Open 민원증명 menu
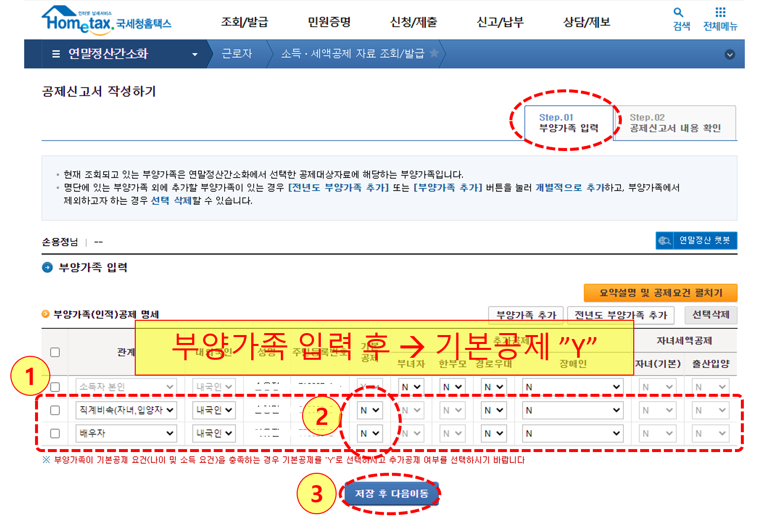Screen dimensions: 769x532 pos(329,22)
